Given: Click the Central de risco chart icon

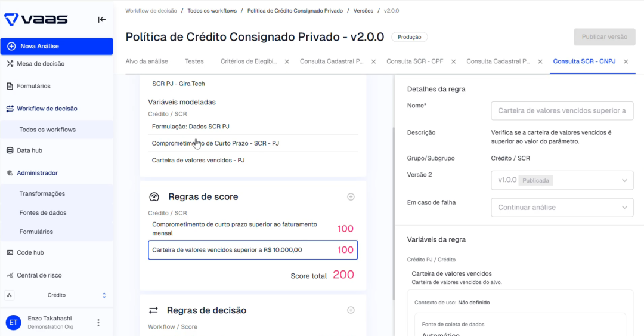Looking at the screenshot, I should 10,275.
